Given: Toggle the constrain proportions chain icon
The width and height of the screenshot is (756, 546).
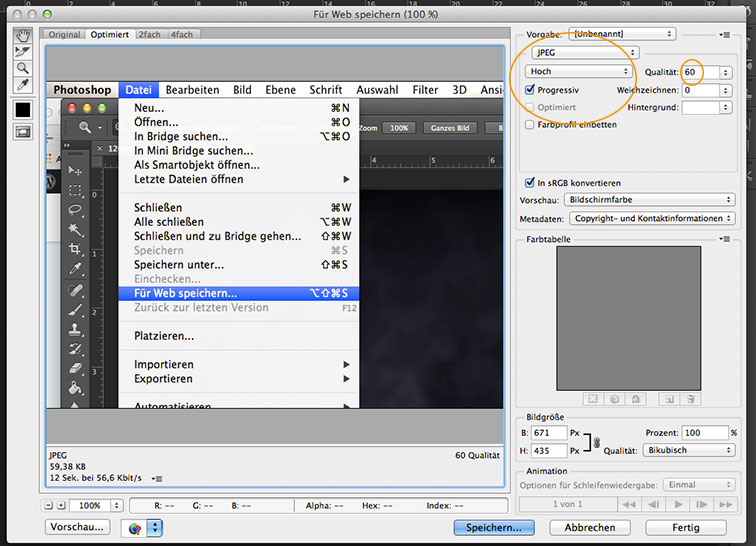Looking at the screenshot, I should [596, 442].
